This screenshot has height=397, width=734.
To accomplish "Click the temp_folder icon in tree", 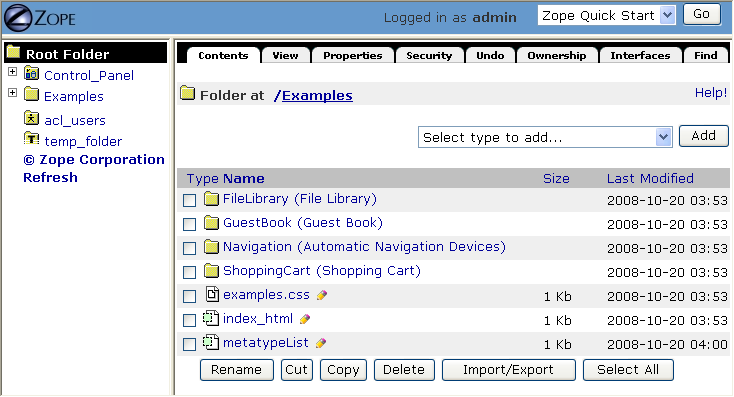I will (x=31, y=139).
